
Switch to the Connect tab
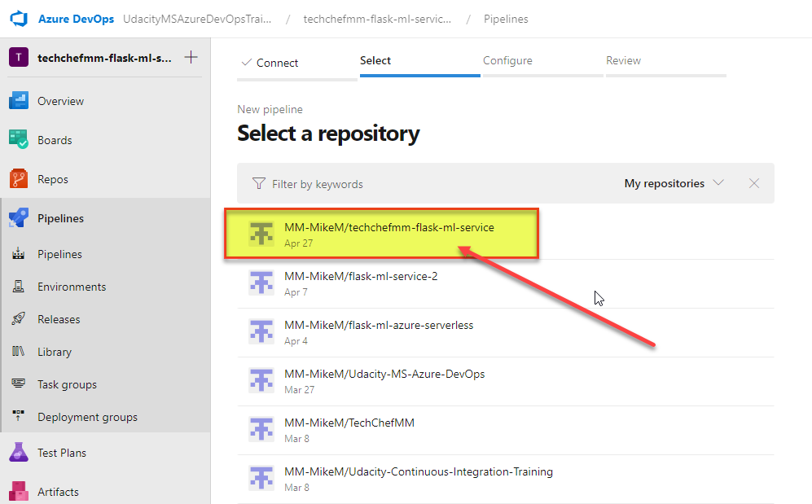tap(277, 61)
